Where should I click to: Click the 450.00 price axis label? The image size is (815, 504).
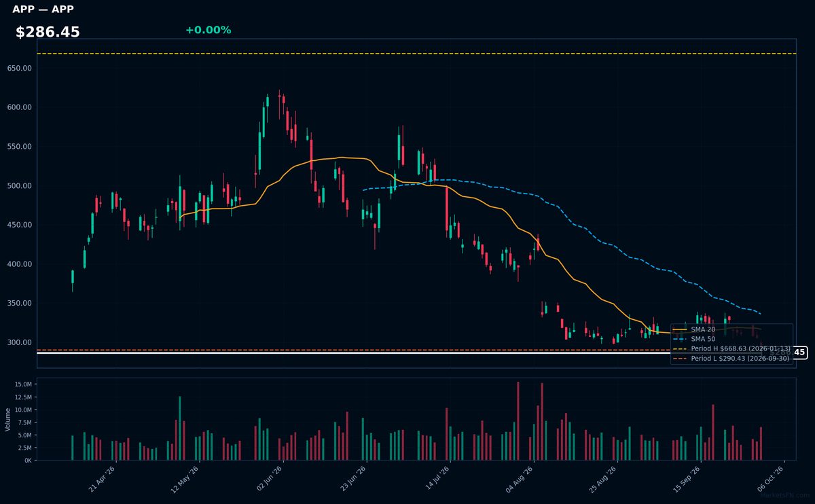click(x=20, y=225)
